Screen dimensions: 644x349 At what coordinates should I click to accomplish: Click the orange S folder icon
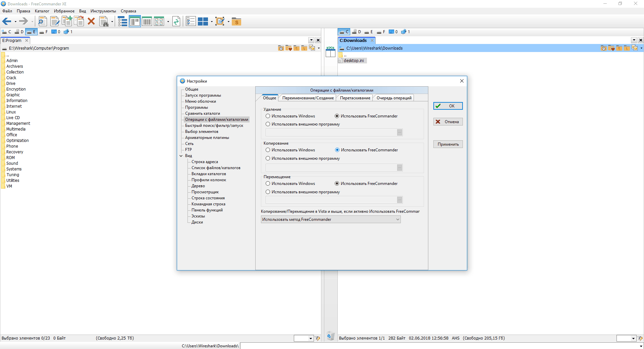click(236, 21)
